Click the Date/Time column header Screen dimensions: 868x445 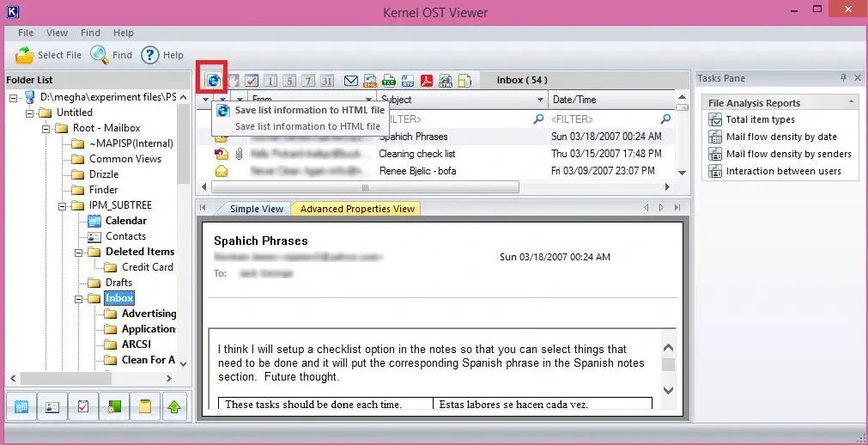coord(611,100)
